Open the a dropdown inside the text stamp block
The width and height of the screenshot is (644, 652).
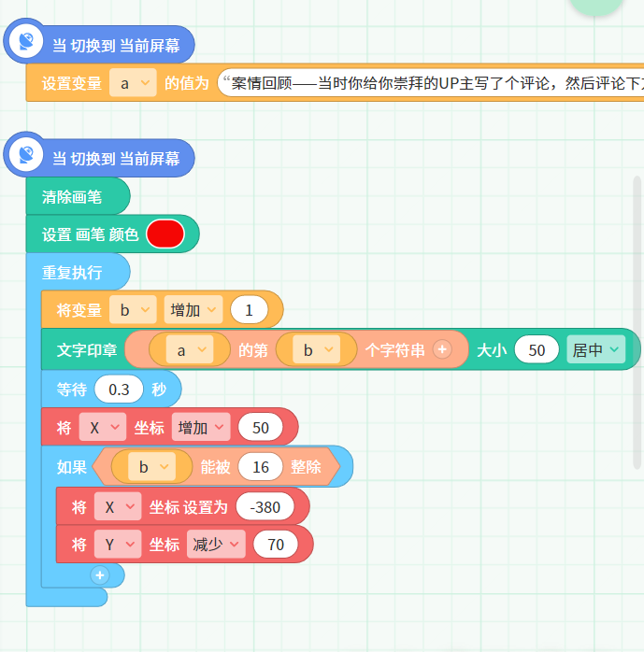190,350
